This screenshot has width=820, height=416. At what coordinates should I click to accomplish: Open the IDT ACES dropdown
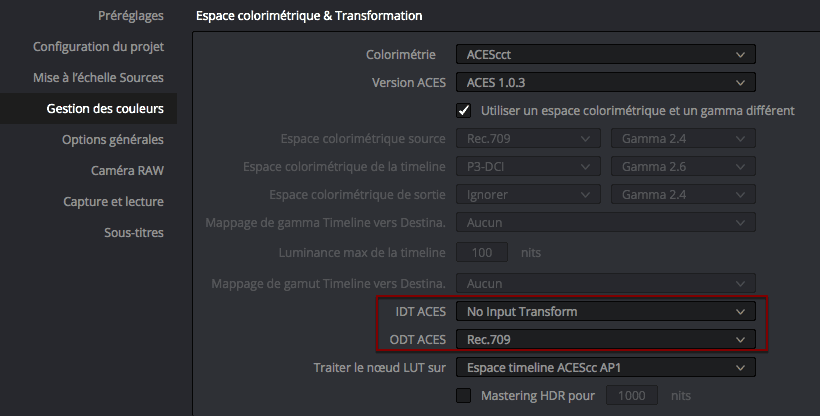coord(606,311)
